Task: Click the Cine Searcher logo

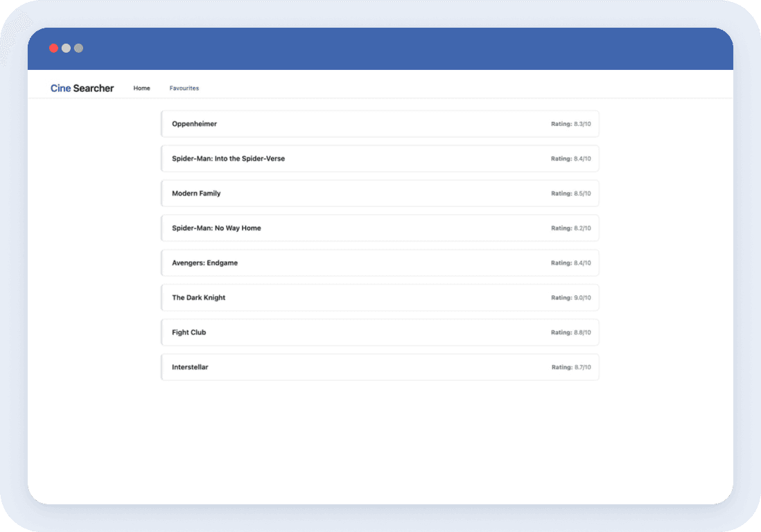Action: click(82, 89)
